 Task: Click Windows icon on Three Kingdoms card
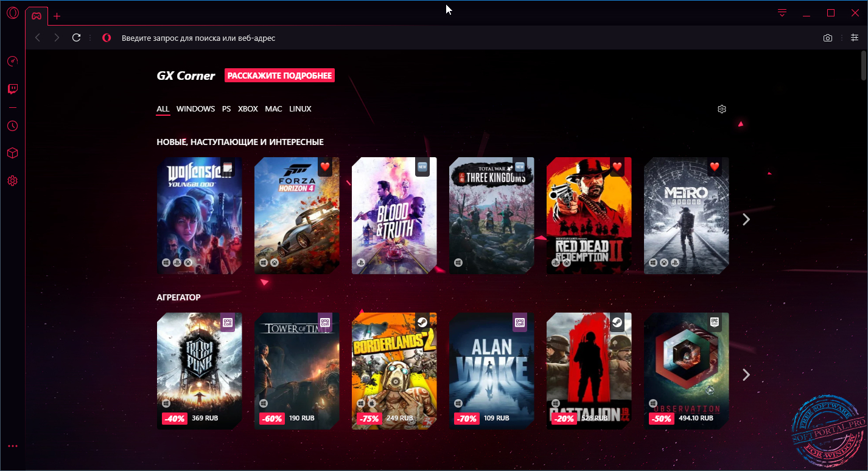click(458, 263)
